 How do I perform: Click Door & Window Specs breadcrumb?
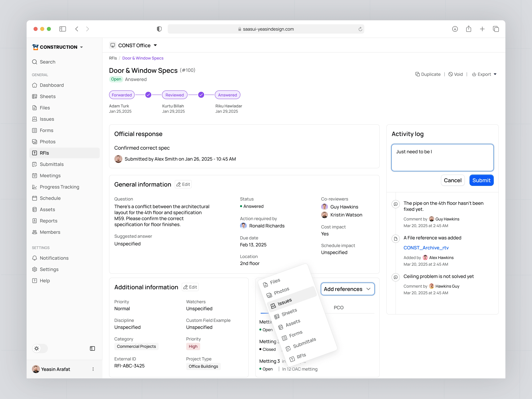(143, 58)
